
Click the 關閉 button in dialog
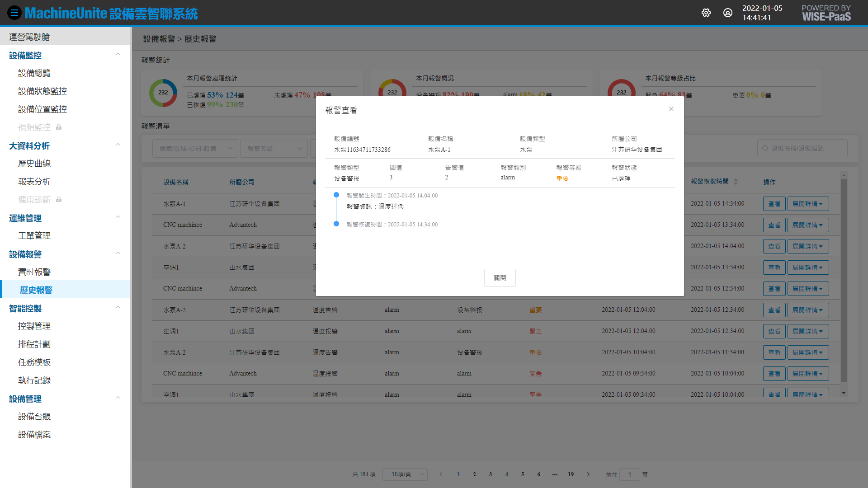[500, 278]
